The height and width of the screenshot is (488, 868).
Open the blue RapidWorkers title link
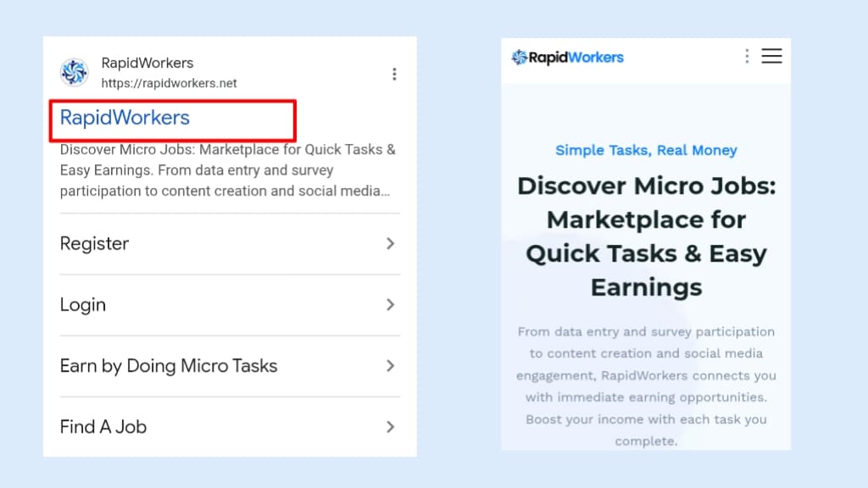[125, 118]
